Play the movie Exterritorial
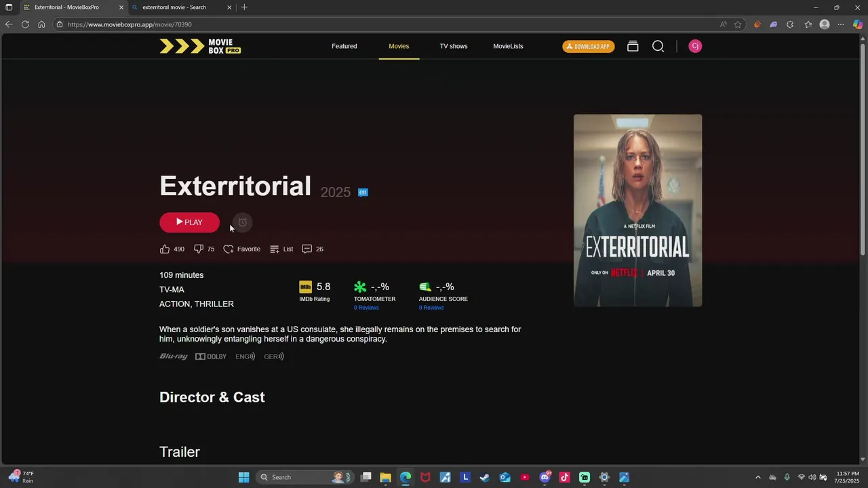 point(189,222)
